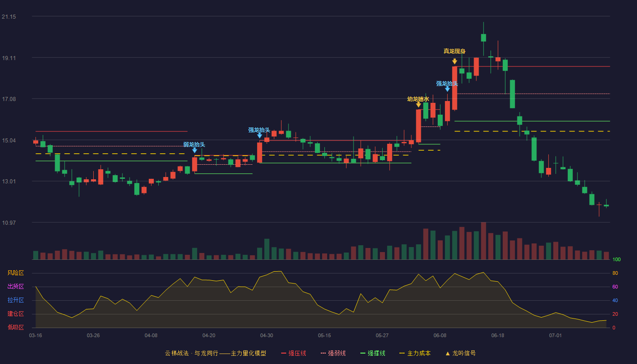Click the 低吸区 zone label

tap(15, 327)
